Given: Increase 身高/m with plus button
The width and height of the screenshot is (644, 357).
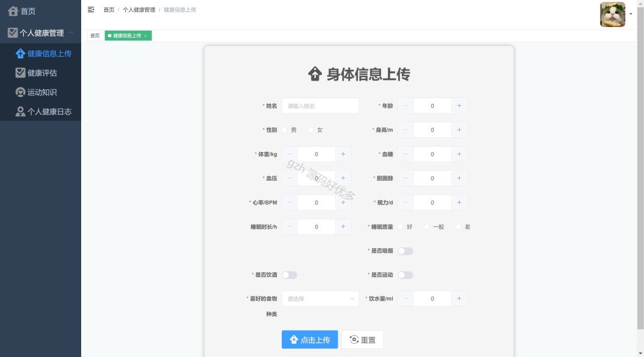Looking at the screenshot, I should [x=458, y=130].
